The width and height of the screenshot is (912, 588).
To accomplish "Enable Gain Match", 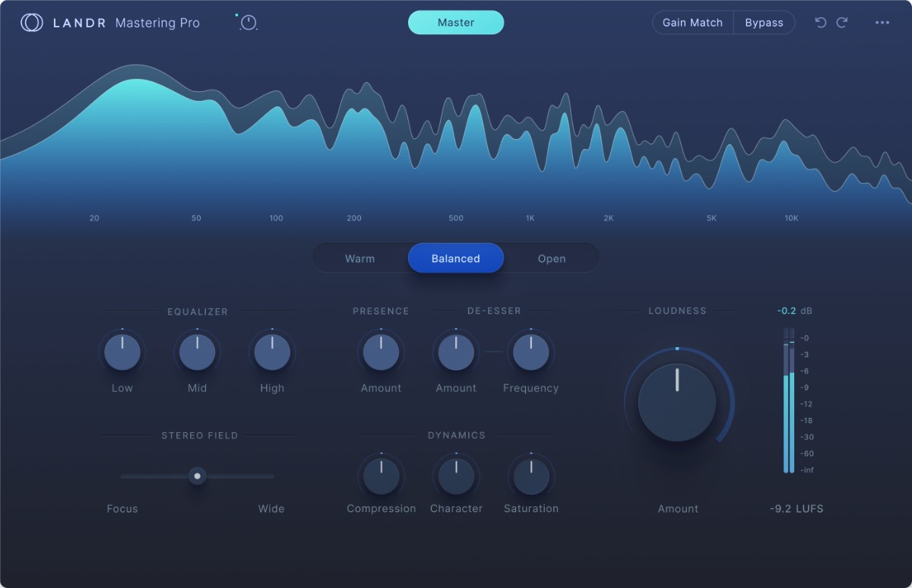I will 692,22.
